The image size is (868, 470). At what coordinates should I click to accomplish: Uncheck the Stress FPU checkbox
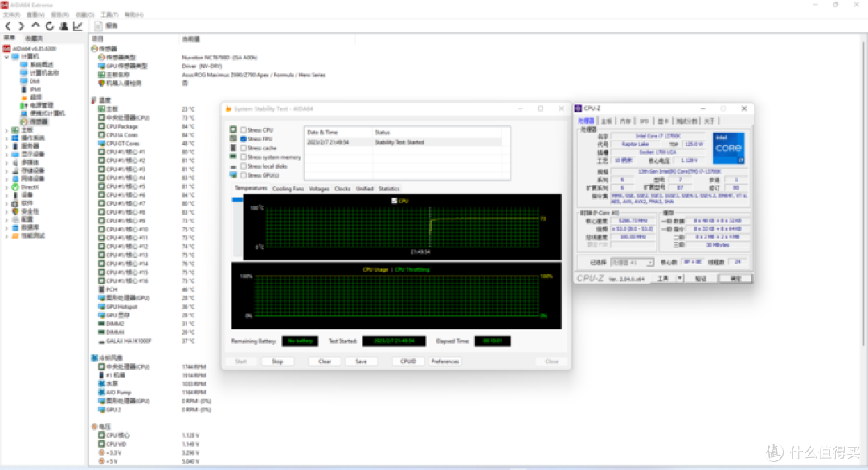coord(244,139)
